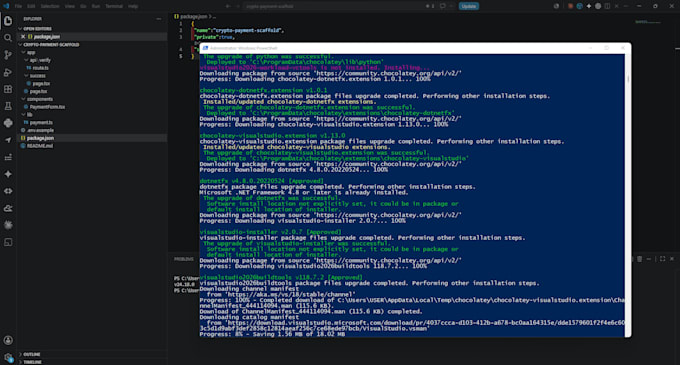Go back using title bar arrow
The width and height of the screenshot is (680, 365).
click(228, 6)
